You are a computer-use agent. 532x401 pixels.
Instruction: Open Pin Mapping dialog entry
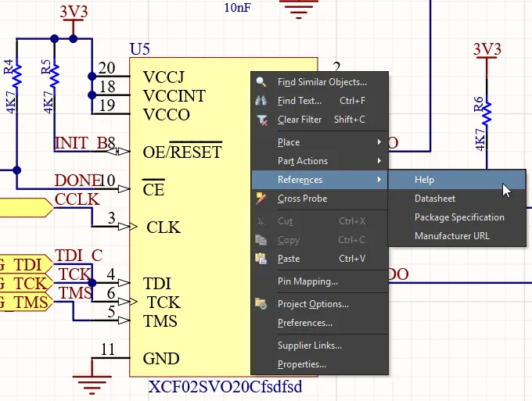(320, 281)
